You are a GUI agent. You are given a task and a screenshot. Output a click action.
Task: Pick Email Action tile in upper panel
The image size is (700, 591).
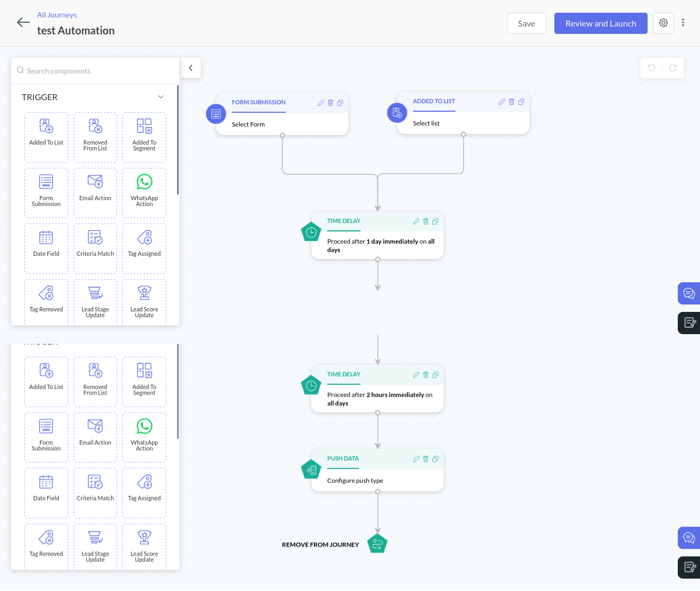pyautogui.click(x=95, y=193)
